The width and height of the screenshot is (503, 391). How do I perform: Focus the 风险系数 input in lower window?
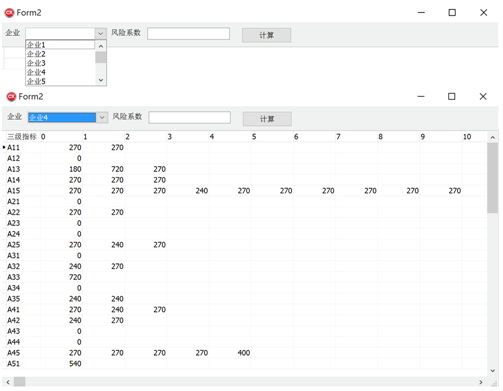189,117
